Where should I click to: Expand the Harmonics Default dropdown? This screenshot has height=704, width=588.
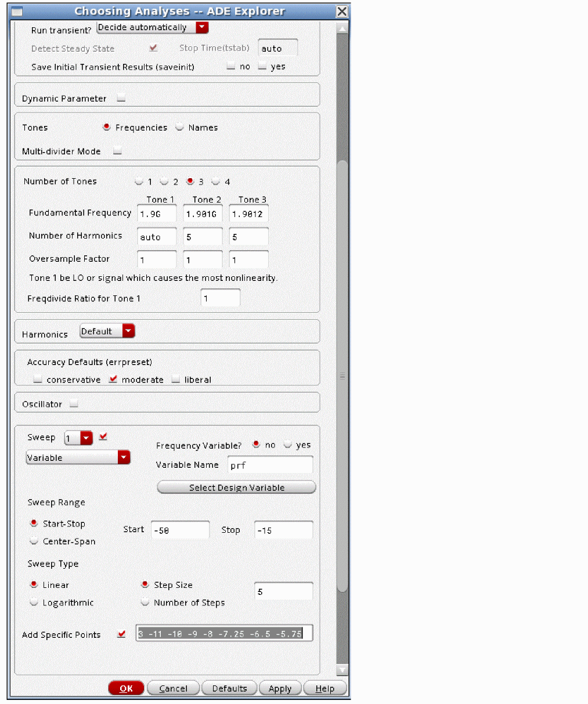(128, 331)
